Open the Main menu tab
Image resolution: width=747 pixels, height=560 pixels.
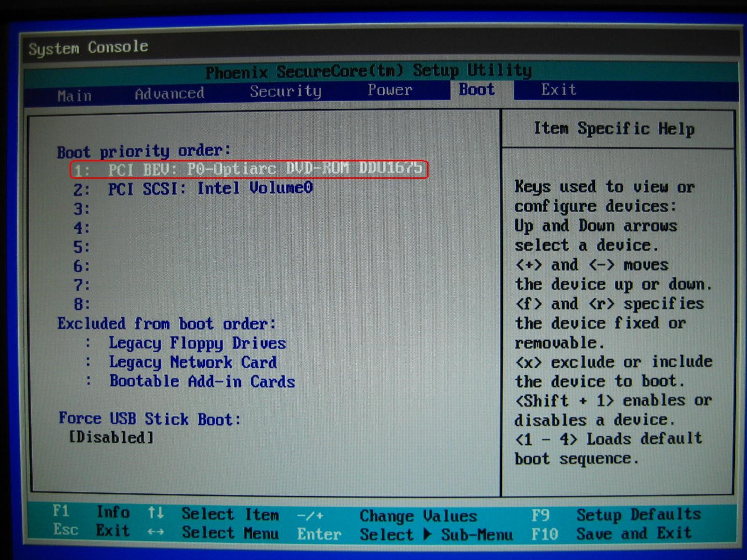pos(74,96)
